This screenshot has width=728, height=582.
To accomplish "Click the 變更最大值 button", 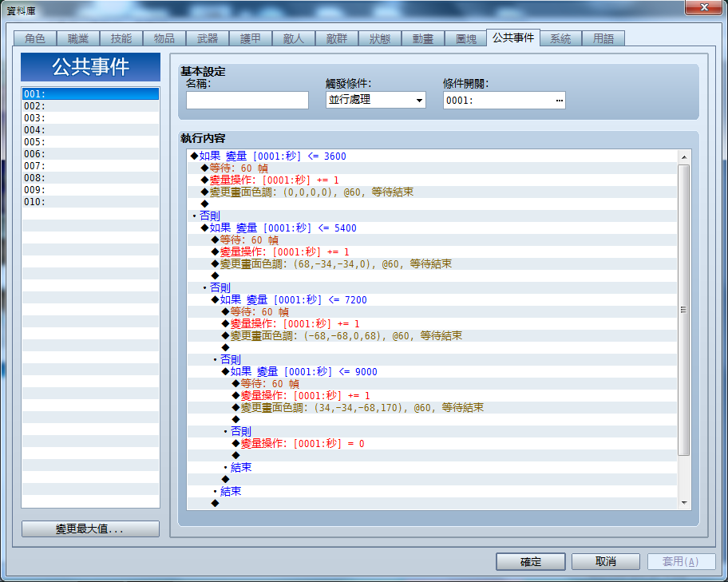I will 90,529.
